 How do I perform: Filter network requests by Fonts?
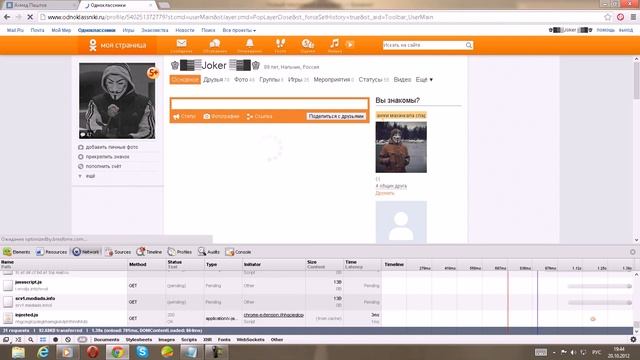coord(224,340)
